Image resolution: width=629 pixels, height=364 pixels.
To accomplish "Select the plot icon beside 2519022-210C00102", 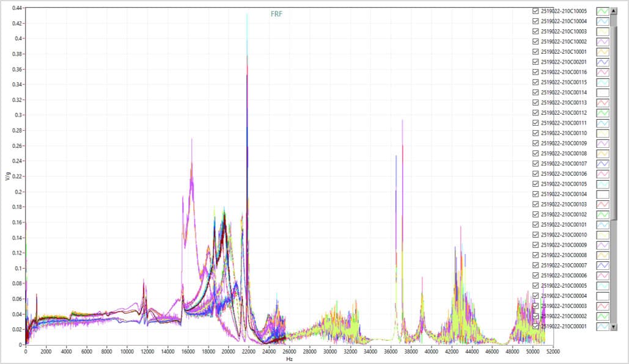I will (x=605, y=214).
